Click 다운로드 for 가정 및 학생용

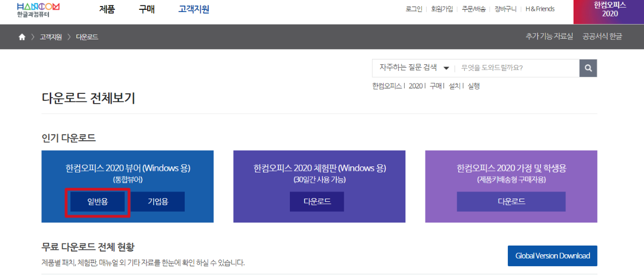[511, 202]
